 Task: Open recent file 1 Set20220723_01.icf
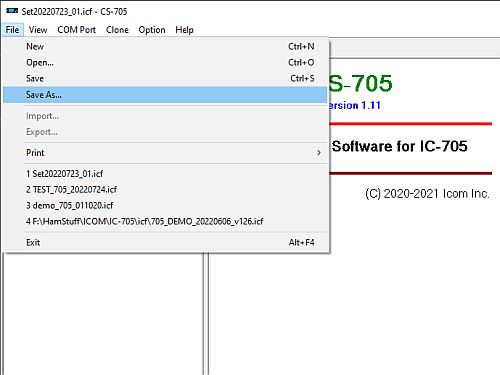(x=165, y=174)
